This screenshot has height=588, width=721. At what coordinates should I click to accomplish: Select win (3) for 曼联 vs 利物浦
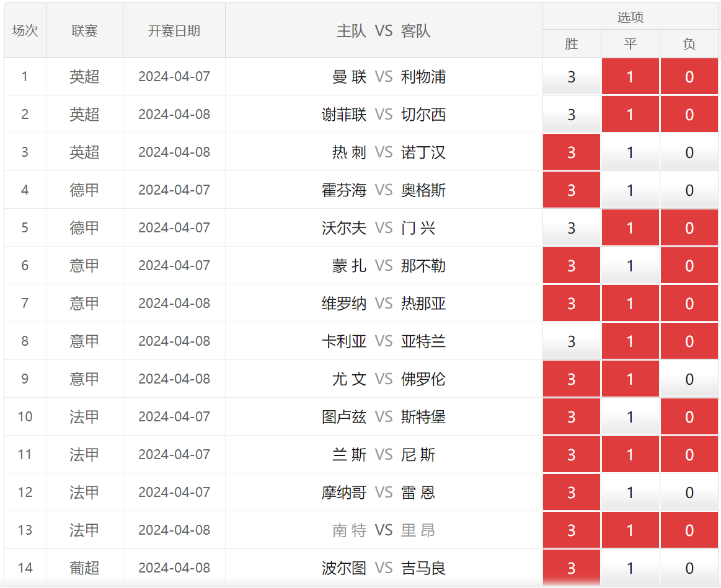pos(571,76)
